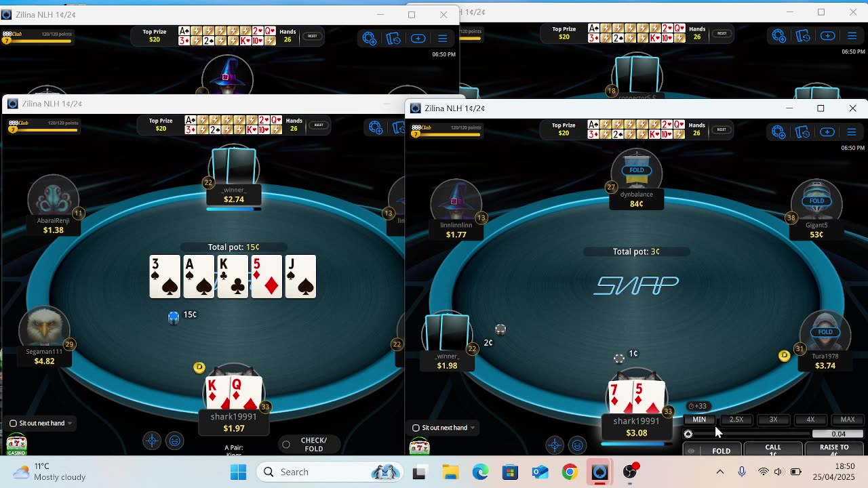
Task: Click Gigant5 player avatar
Action: click(x=816, y=202)
